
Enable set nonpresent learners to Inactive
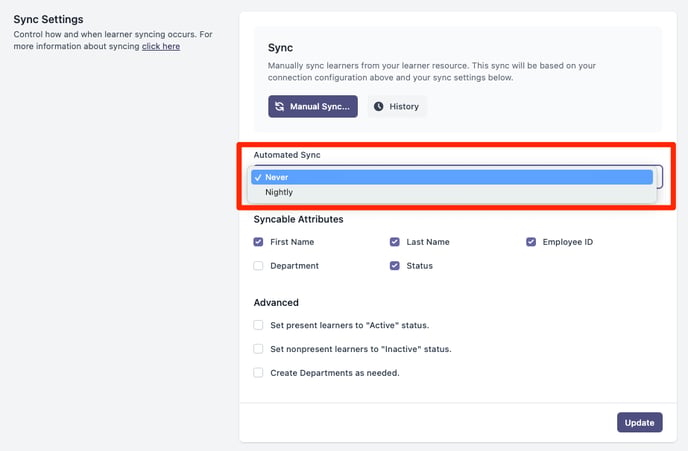click(258, 349)
